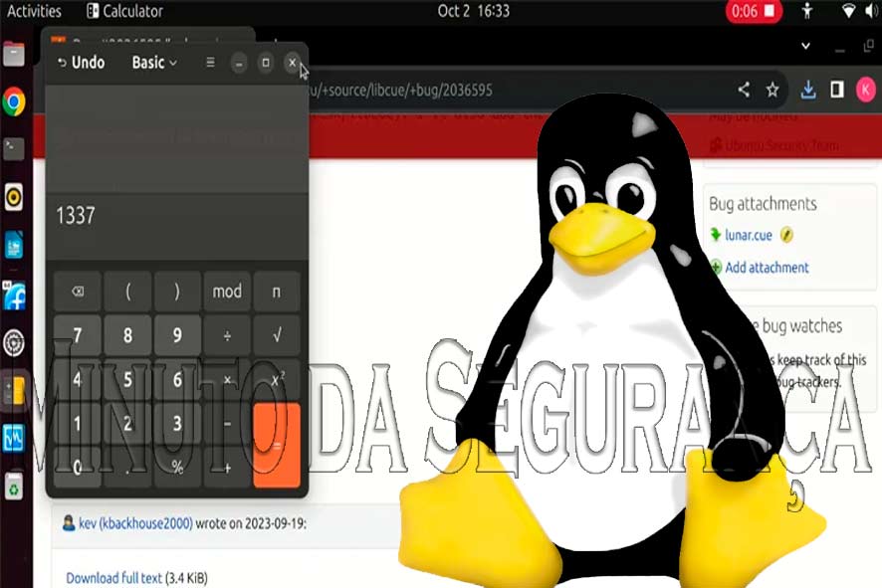Stop the screen recording indicator
Viewport: 882px width, 588px height.
click(x=754, y=11)
